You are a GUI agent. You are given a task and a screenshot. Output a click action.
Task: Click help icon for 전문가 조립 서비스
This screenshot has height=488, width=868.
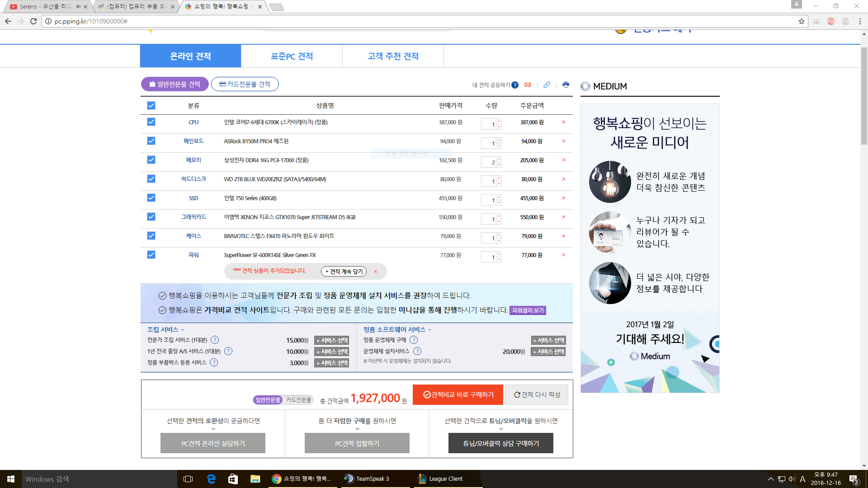click(215, 340)
